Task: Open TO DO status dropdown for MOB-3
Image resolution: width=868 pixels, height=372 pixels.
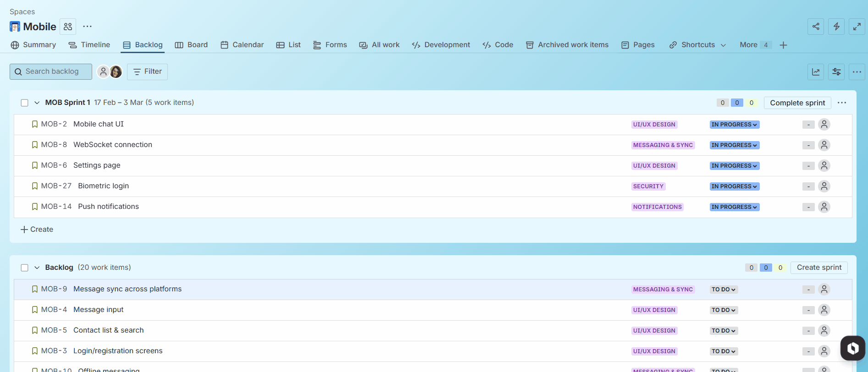Action: [724, 351]
